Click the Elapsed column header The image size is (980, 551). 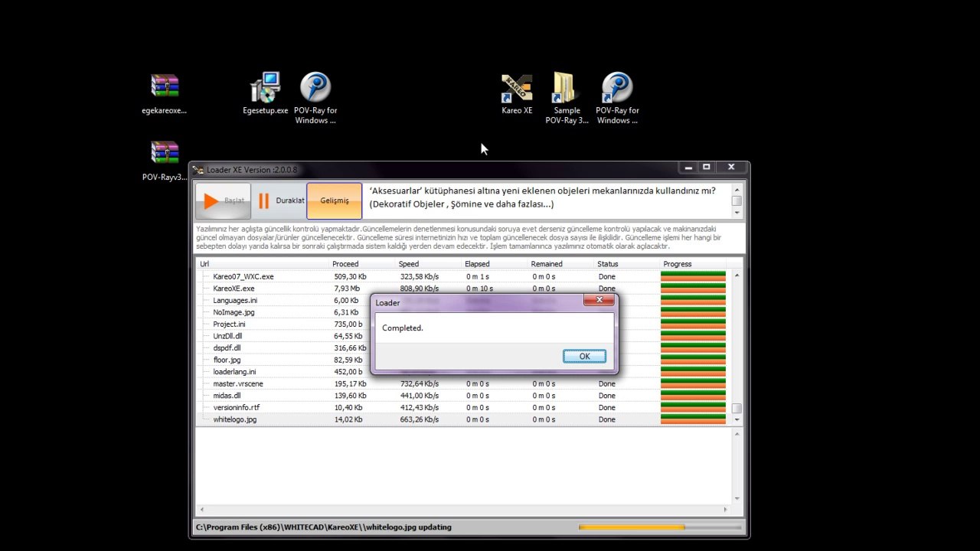pyautogui.click(x=495, y=264)
